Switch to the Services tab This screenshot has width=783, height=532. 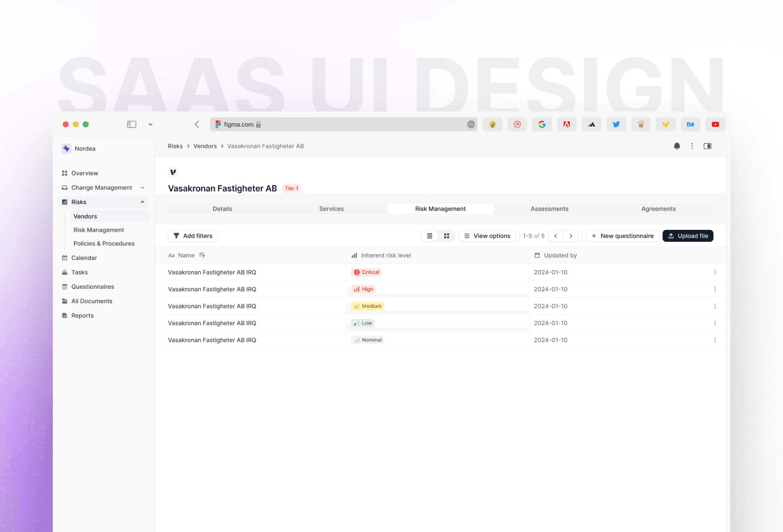pos(331,209)
